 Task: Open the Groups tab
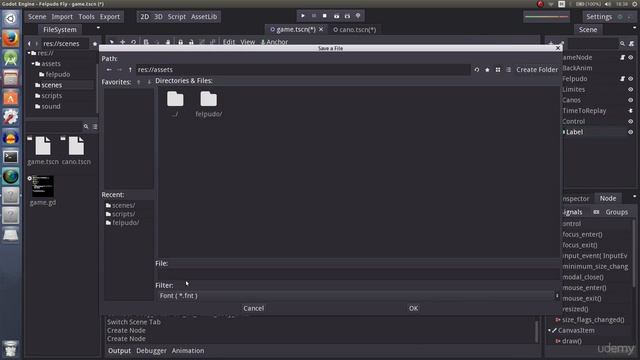point(616,212)
